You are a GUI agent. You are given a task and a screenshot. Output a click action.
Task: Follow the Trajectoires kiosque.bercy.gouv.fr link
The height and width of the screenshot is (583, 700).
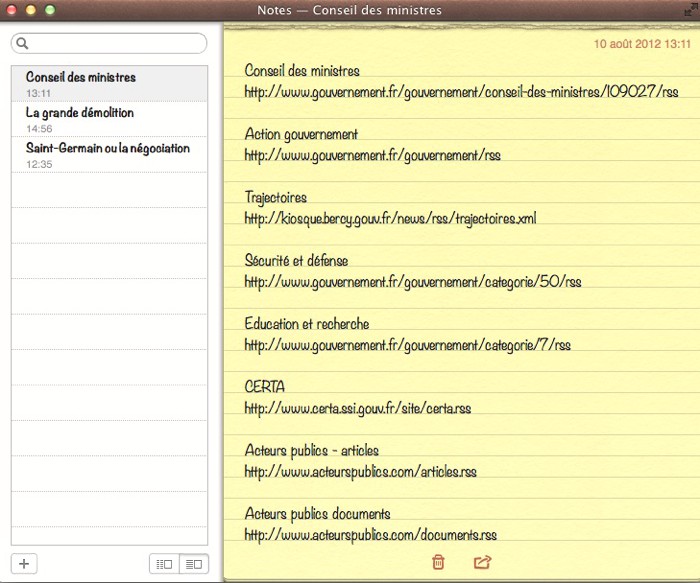pos(390,218)
